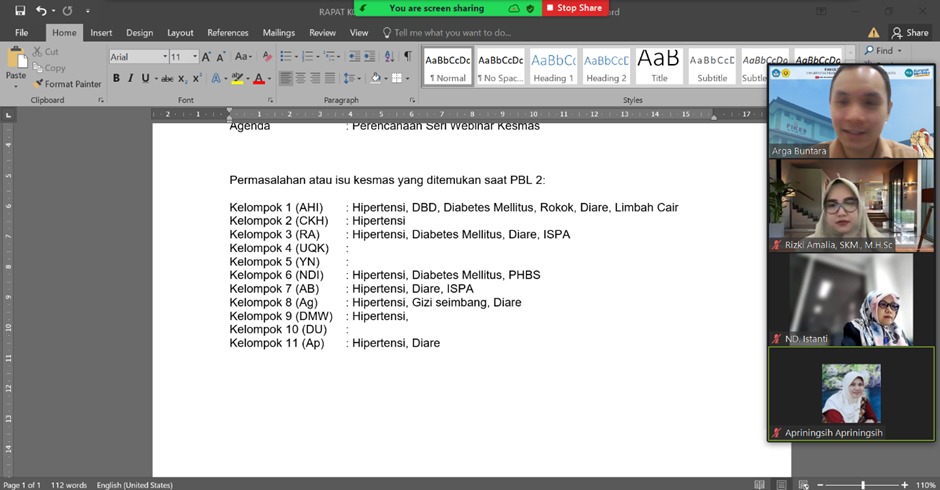940x490 pixels.
Task: Click the Tell me search field
Action: [452, 33]
